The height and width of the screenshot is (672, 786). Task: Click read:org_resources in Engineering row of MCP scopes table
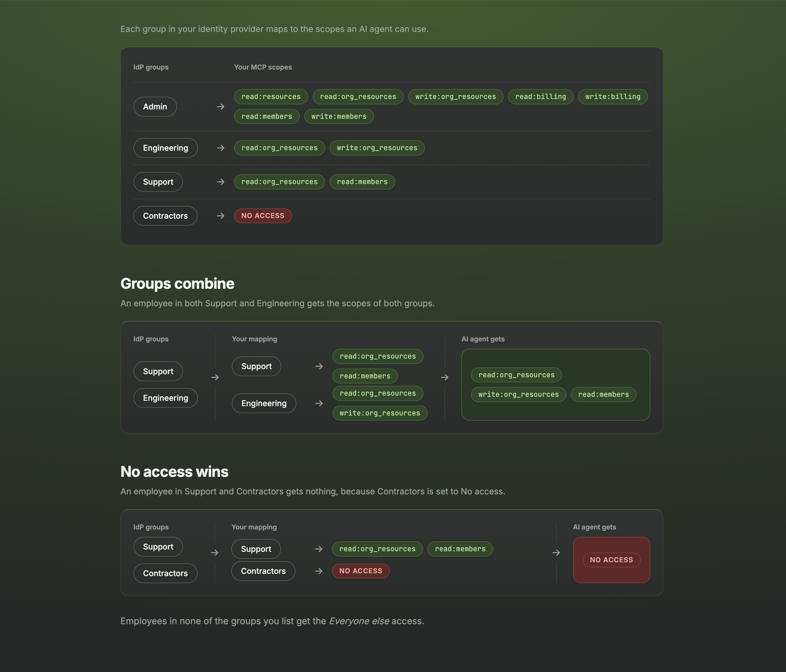280,148
